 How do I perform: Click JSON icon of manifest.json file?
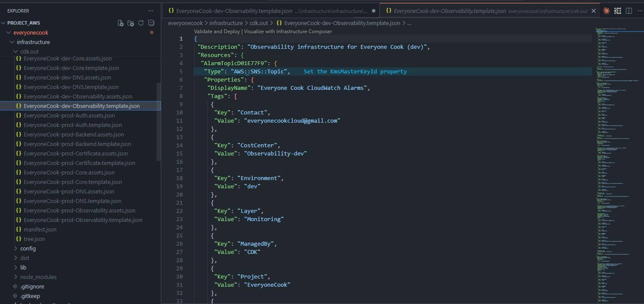[x=19, y=229]
